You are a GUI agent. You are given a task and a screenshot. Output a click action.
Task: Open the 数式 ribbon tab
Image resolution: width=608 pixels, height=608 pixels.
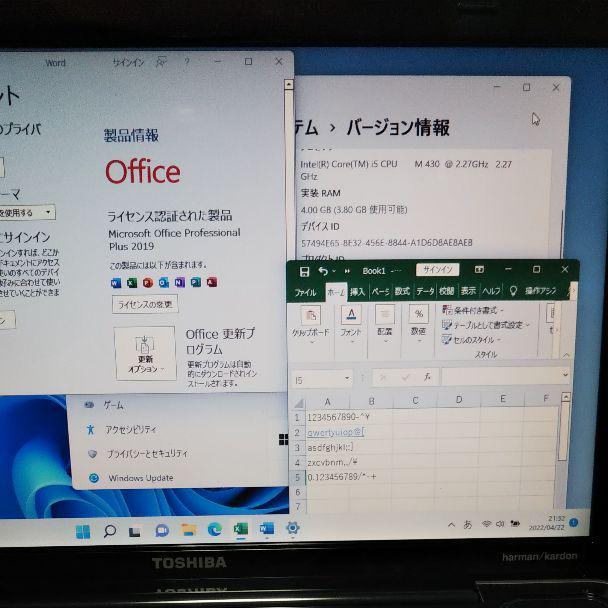click(x=402, y=291)
